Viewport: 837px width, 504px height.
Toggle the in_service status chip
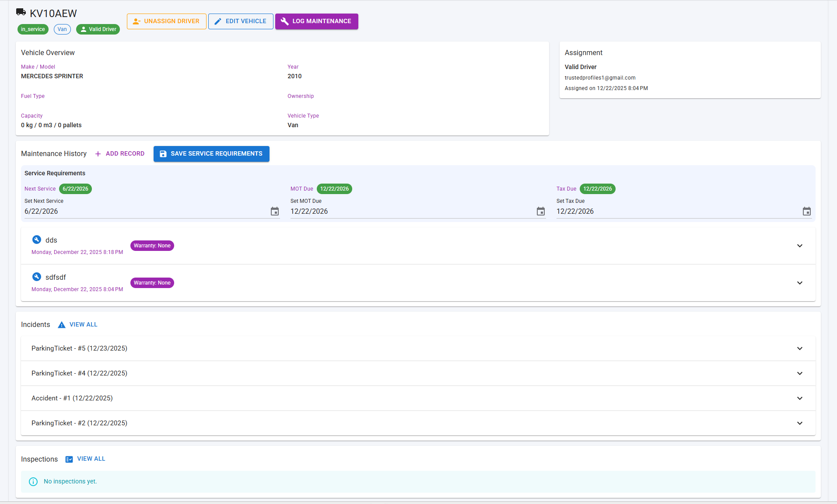(x=33, y=29)
